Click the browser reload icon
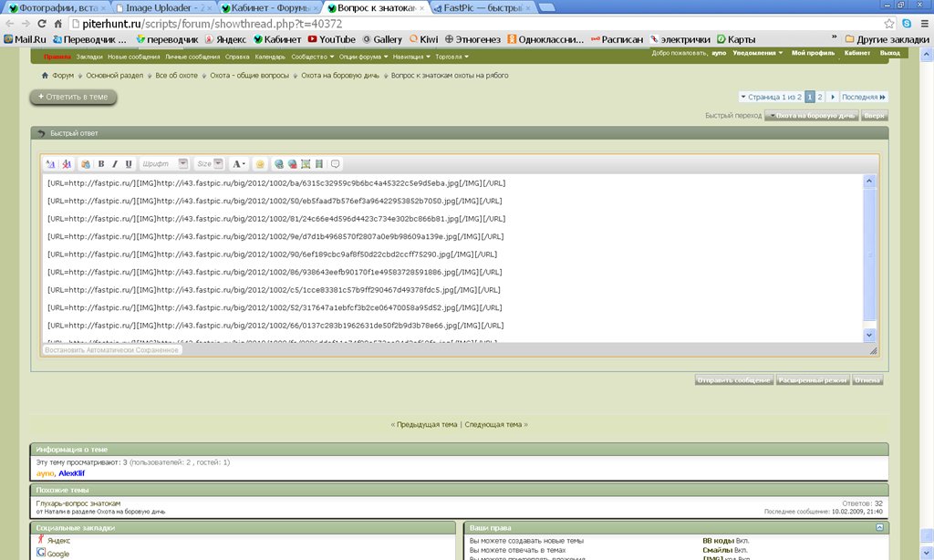The height and width of the screenshot is (560, 934). (42, 24)
